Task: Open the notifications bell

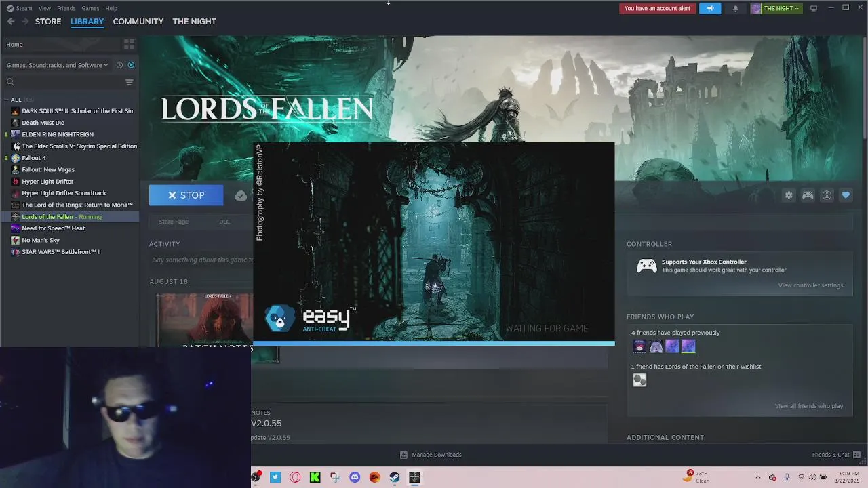Action: pos(735,8)
